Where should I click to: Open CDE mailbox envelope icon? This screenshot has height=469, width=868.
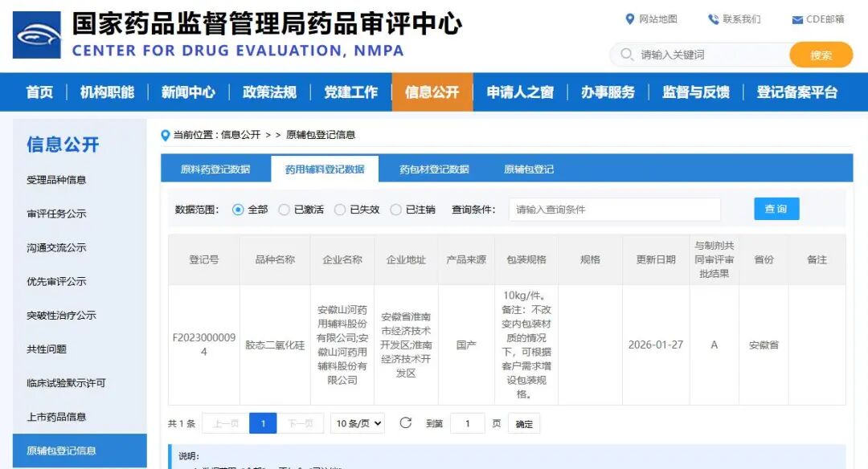[797, 20]
